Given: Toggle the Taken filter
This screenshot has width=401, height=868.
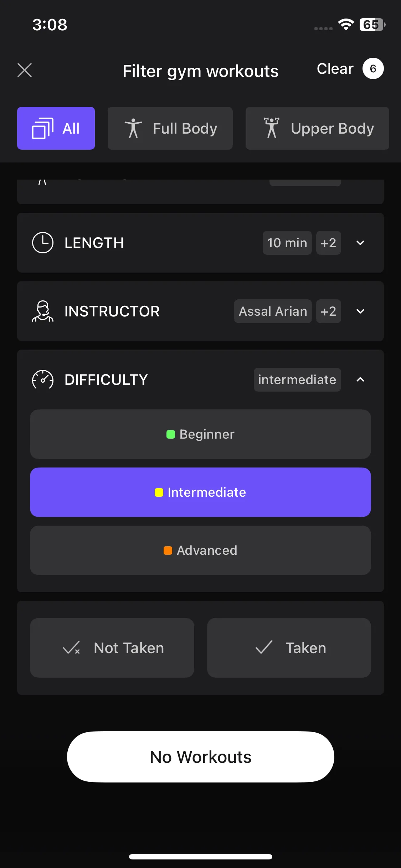Looking at the screenshot, I should 289,648.
